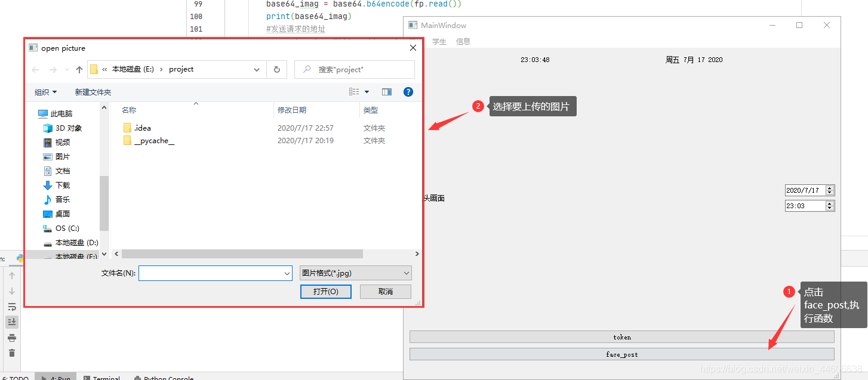Open 图片 pictures folder in navigation tree
The height and width of the screenshot is (380, 868).
coord(57,157)
